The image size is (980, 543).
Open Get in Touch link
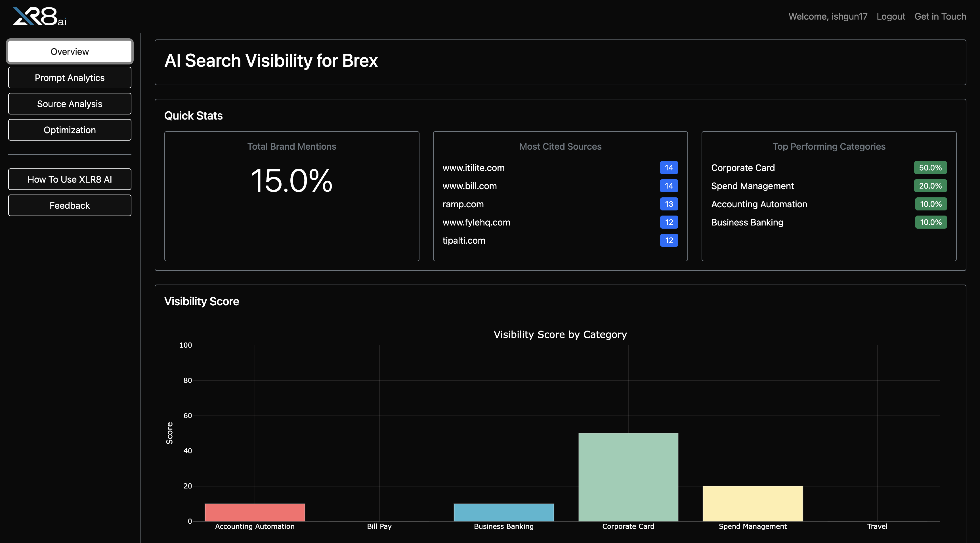[940, 16]
